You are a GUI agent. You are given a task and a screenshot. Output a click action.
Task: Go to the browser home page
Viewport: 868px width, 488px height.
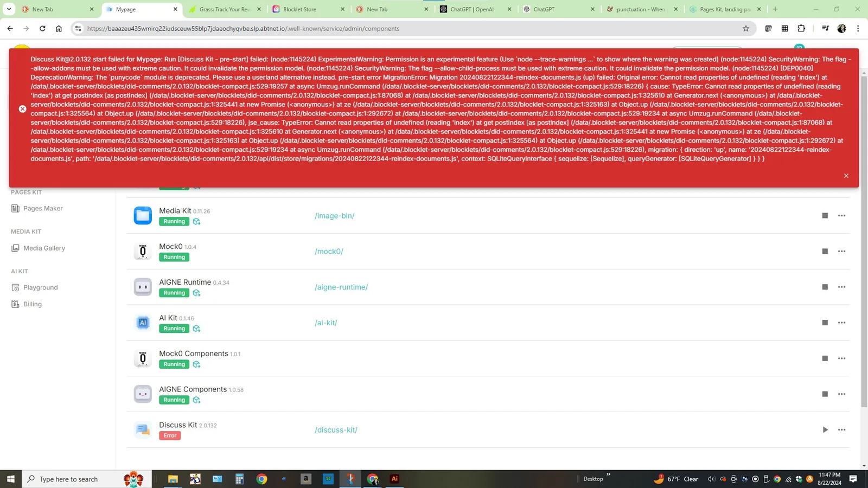(x=59, y=29)
